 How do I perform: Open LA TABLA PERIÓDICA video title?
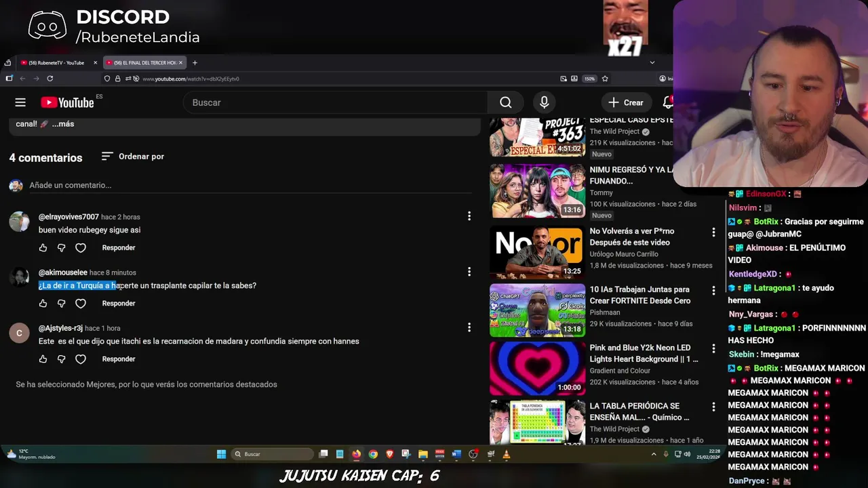click(639, 411)
